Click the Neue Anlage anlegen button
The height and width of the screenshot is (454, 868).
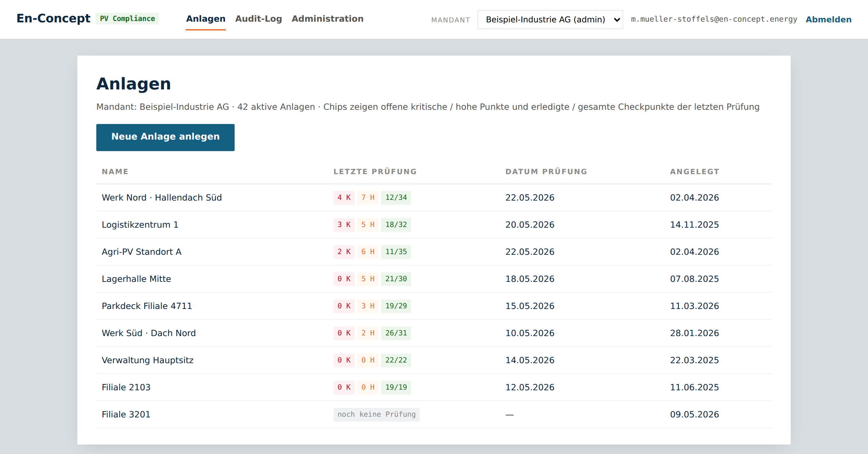point(165,137)
